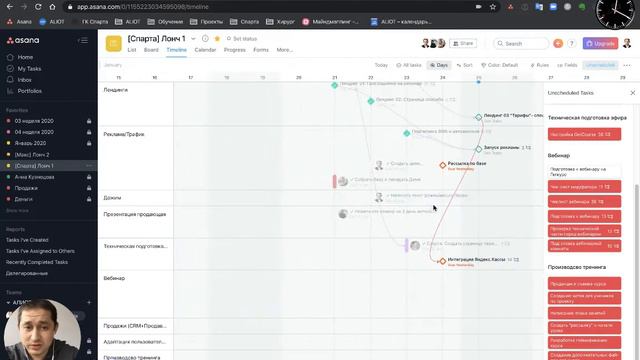Open project actions dropdown next to title

pos(193,39)
